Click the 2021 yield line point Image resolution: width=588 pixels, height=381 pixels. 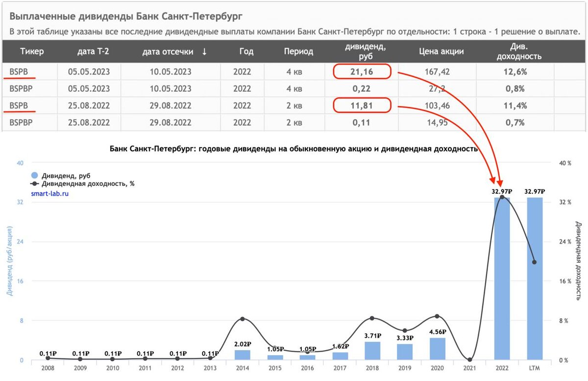tap(469, 360)
